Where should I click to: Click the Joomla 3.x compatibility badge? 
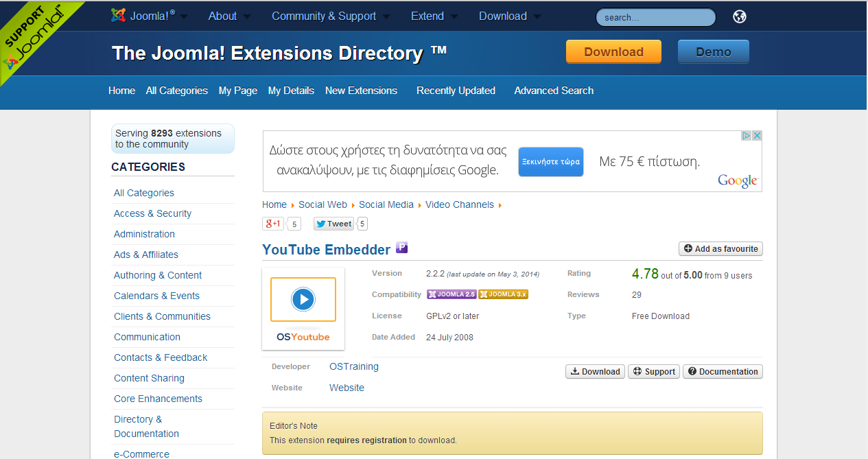[x=503, y=294]
